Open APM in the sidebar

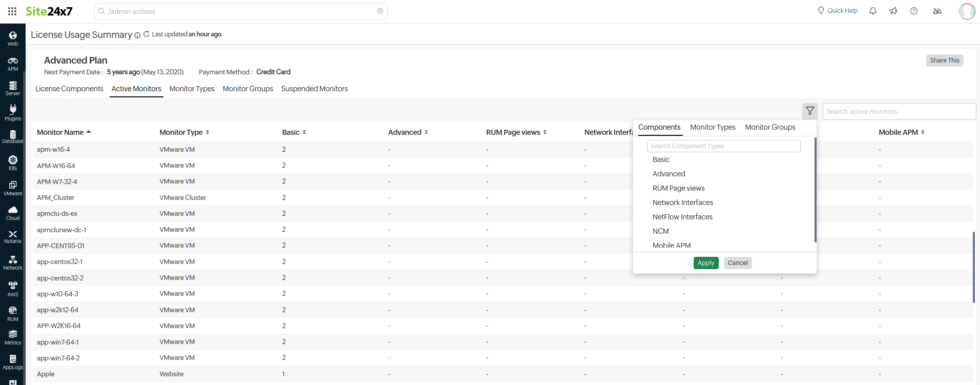click(x=13, y=64)
